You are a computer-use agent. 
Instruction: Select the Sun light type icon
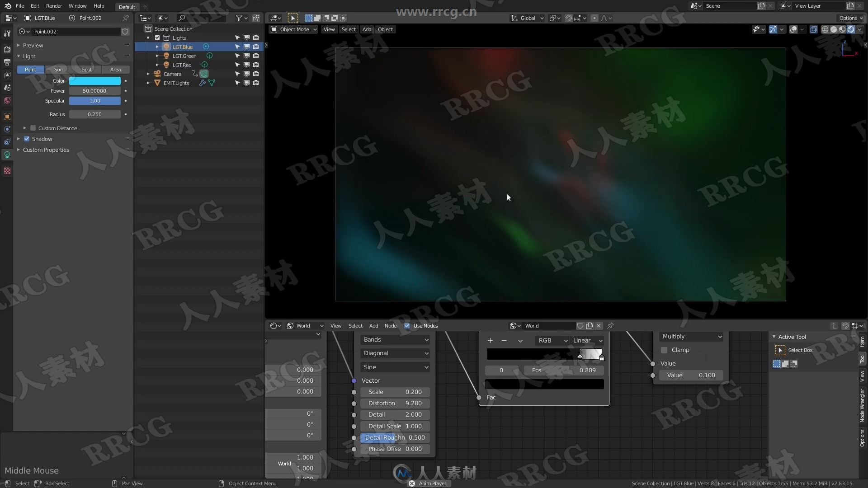point(58,69)
